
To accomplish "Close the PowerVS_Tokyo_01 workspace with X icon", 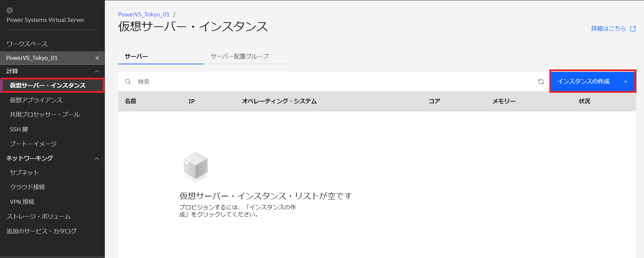I will [97, 58].
